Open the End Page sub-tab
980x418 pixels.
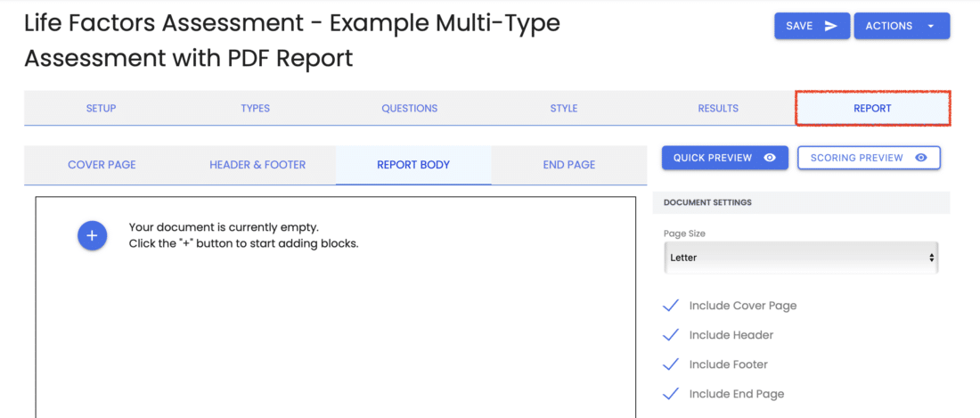tap(568, 165)
